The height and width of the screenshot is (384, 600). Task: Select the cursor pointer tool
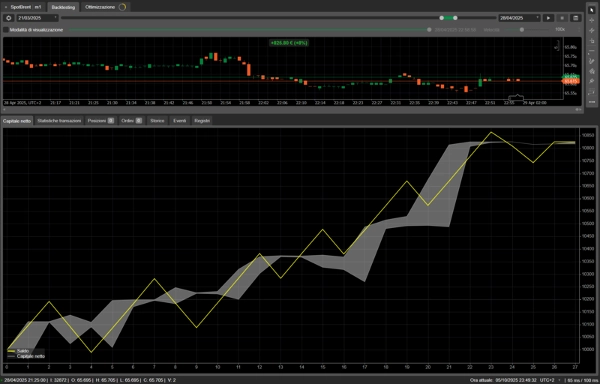point(592,10)
